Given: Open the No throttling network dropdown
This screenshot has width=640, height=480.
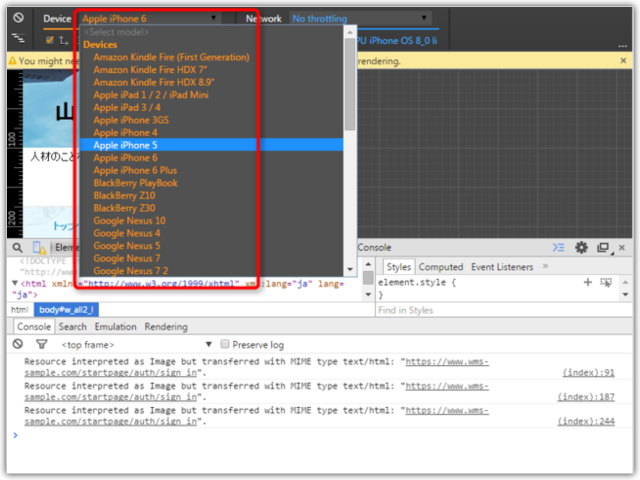Looking at the screenshot, I should pos(360,18).
